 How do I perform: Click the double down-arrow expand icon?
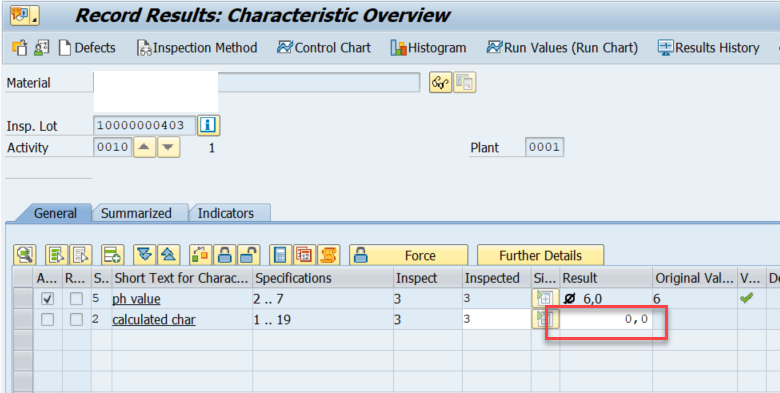pos(144,255)
